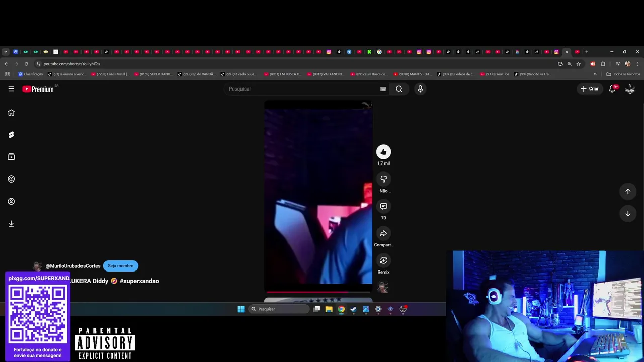Open the Classificação bookmark
Viewport: 644px width, 362px height.
pos(31,74)
